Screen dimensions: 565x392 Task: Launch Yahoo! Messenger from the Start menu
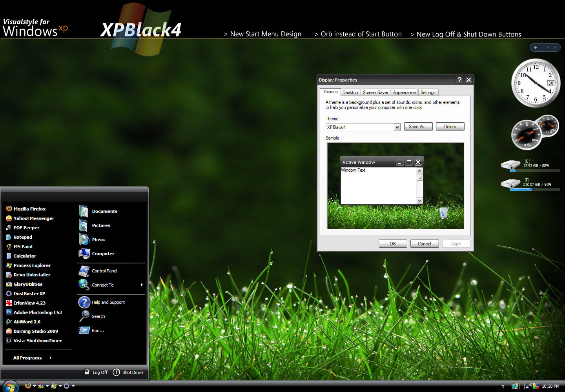pyautogui.click(x=30, y=218)
